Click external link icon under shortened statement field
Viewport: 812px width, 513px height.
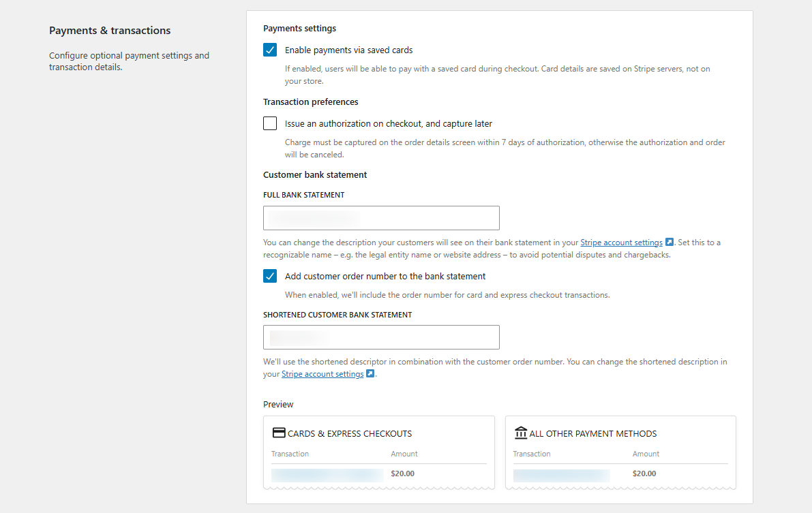tap(370, 374)
